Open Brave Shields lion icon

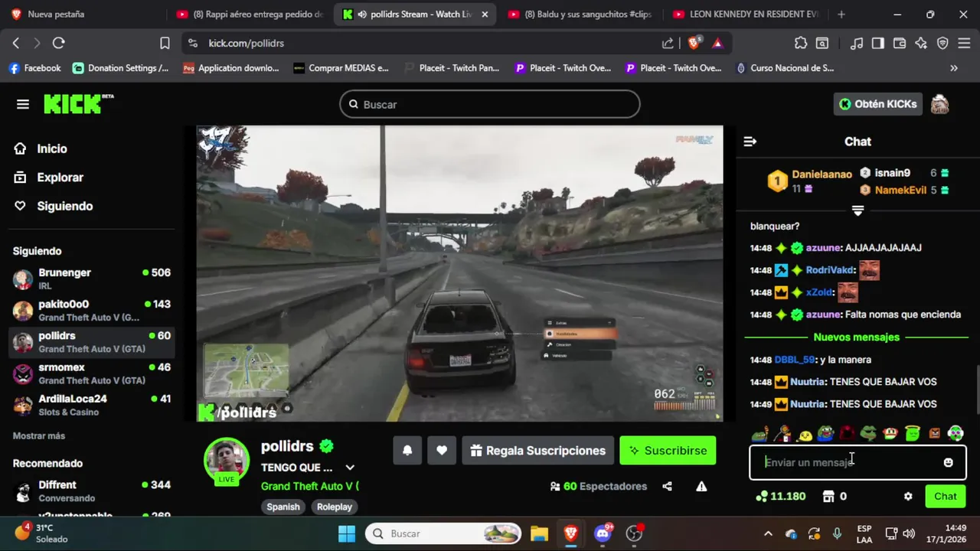point(694,44)
